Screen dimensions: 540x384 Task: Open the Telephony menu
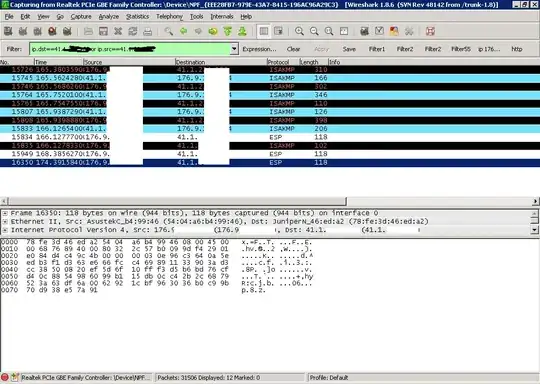[x=169, y=17]
